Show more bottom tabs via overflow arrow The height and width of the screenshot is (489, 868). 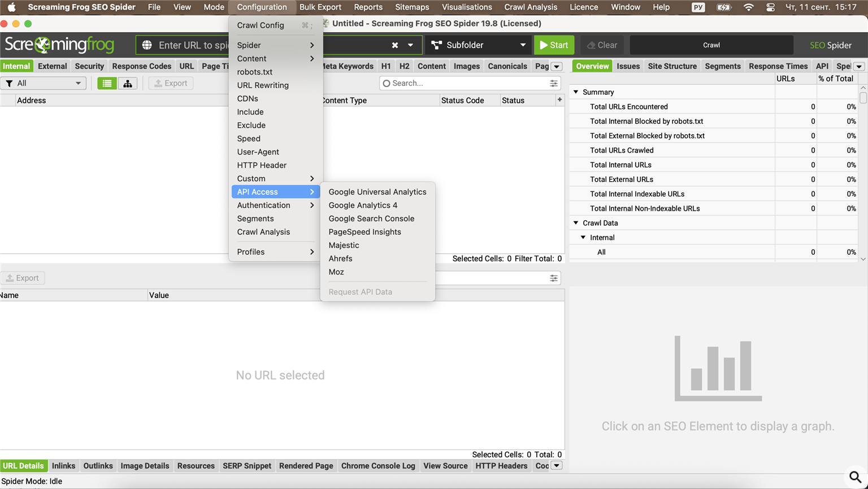coord(557,466)
